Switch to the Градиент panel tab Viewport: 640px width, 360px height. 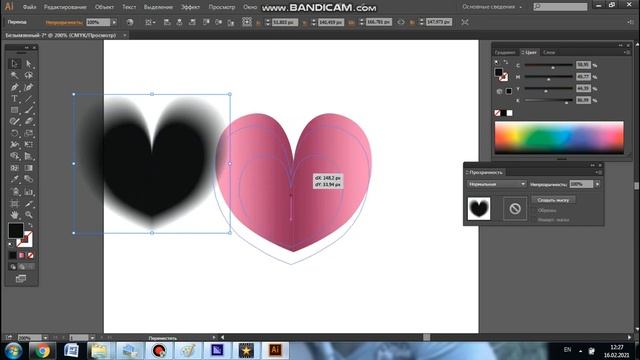point(505,52)
